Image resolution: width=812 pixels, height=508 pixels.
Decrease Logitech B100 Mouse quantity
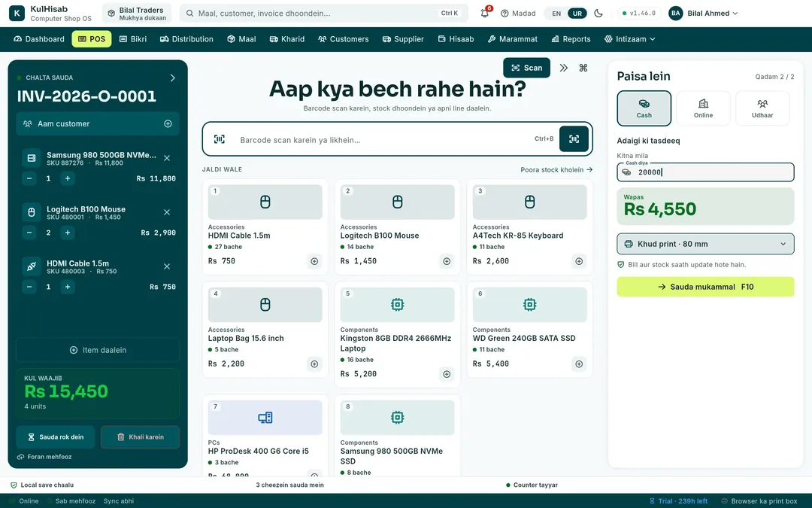[29, 233]
